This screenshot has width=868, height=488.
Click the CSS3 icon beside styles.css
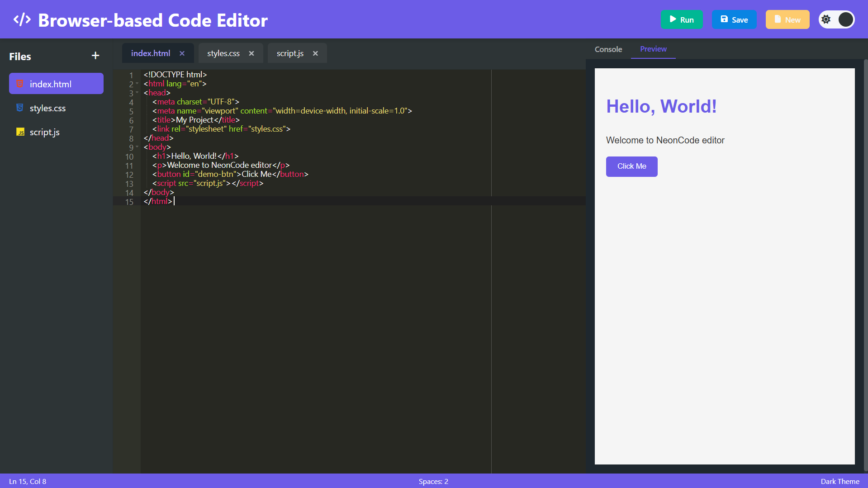[20, 108]
